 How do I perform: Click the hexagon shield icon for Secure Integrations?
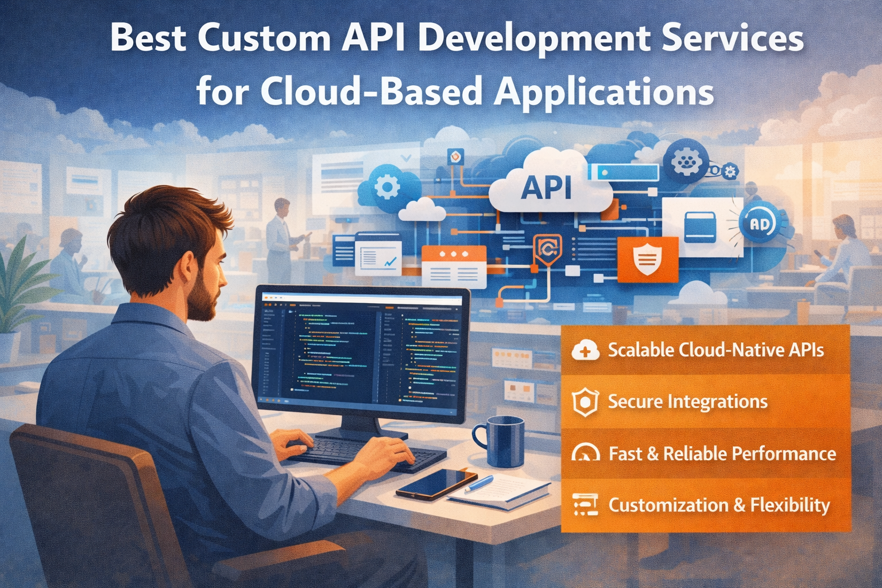[585, 401]
